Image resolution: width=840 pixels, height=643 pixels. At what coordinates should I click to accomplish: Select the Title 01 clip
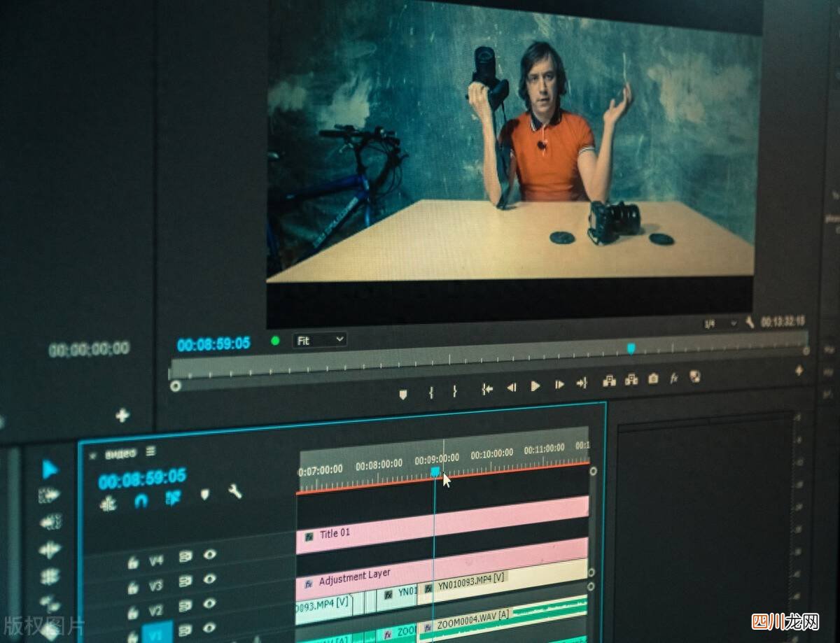(x=442, y=526)
